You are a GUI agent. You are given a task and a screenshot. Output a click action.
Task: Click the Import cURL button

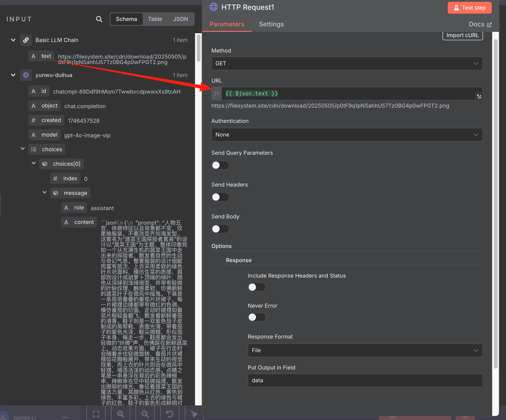click(x=462, y=35)
